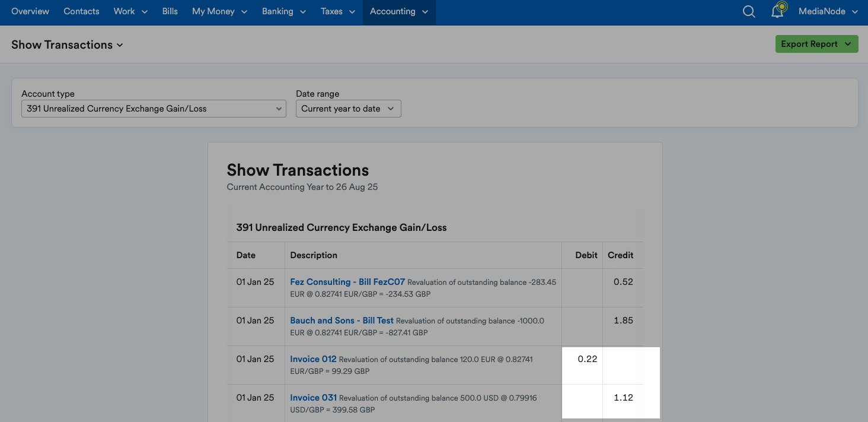
Task: Expand the Banking menu
Action: (284, 11)
